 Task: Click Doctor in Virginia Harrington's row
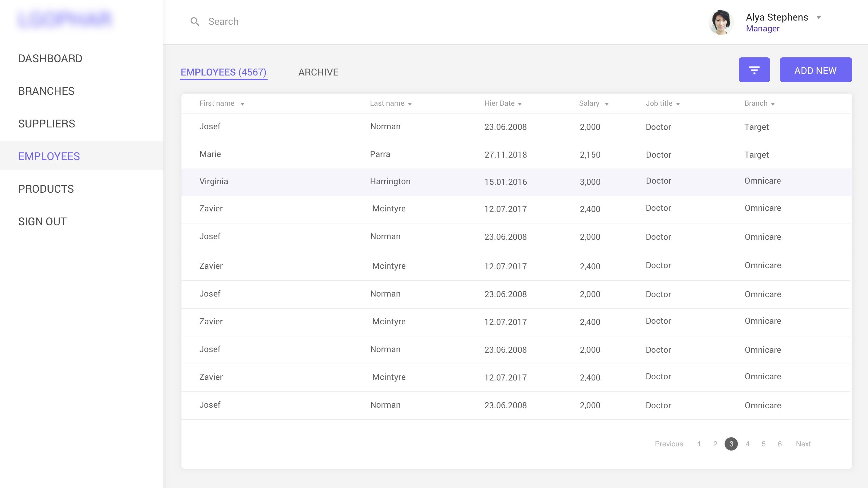pyautogui.click(x=658, y=181)
